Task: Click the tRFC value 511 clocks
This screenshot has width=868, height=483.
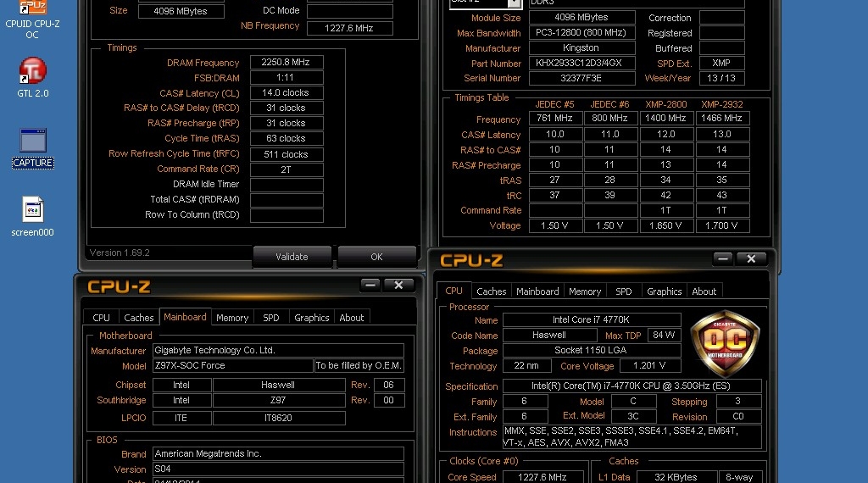Action: [287, 154]
